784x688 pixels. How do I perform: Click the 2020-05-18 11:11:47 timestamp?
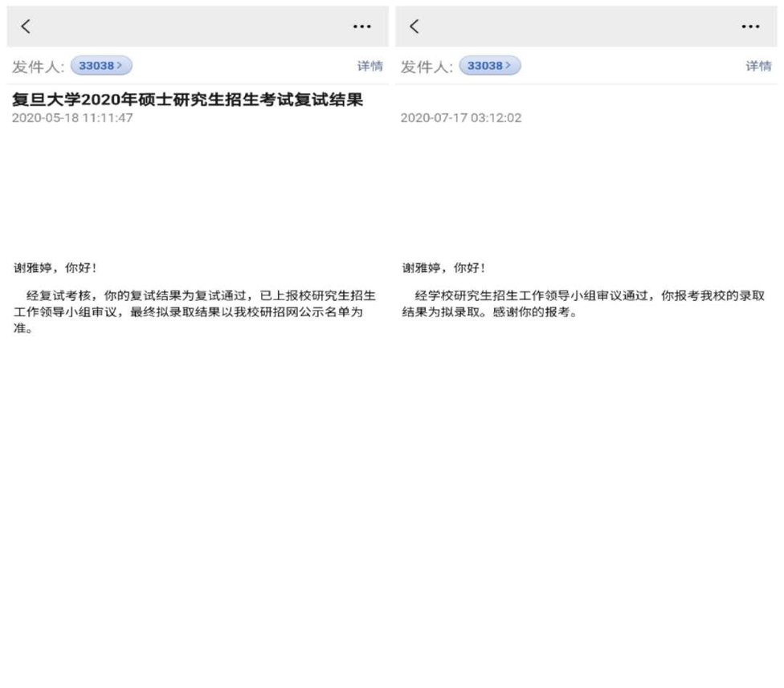[72, 118]
